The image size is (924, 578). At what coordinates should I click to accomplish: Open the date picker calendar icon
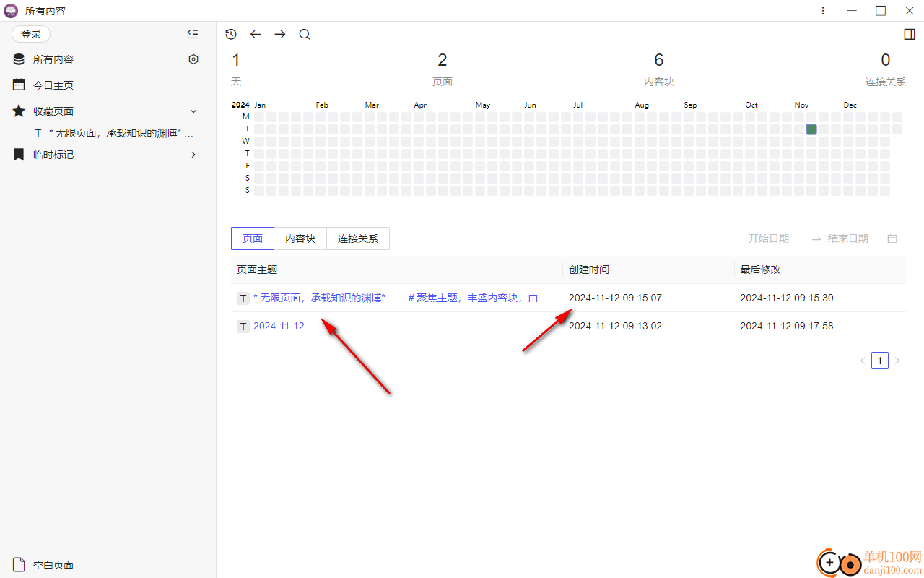(892, 238)
